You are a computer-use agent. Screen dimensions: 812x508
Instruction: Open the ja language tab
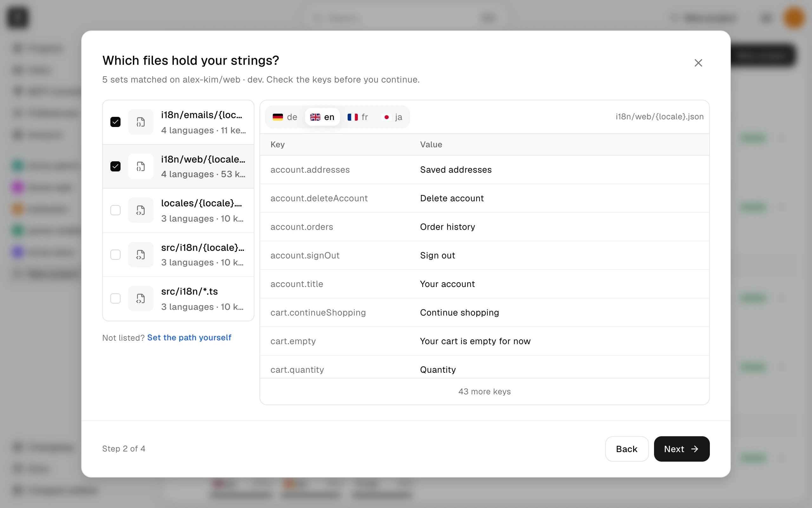pyautogui.click(x=392, y=117)
